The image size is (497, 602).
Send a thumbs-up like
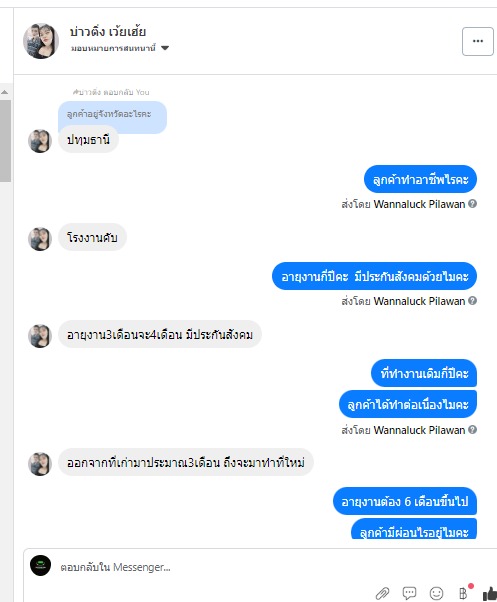tap(490, 593)
